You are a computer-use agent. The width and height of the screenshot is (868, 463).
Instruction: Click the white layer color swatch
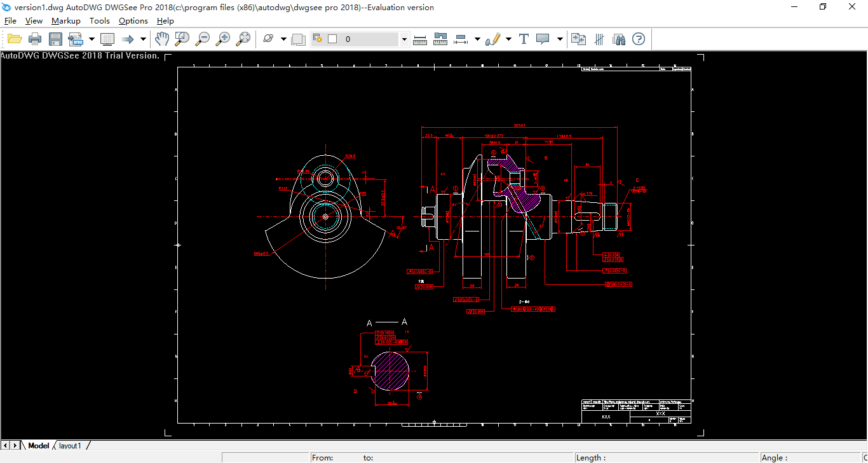point(332,39)
